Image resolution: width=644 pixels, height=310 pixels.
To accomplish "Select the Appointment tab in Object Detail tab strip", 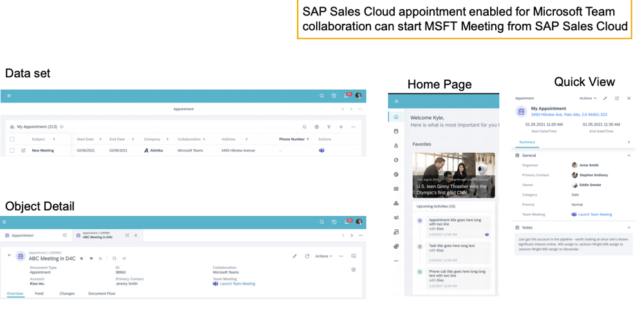I will pos(35,236).
